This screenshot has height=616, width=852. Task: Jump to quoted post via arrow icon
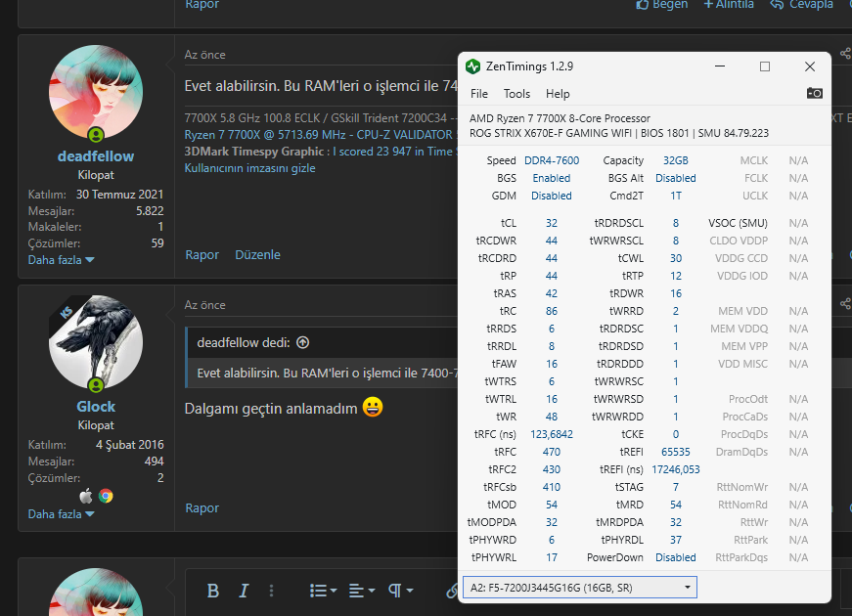tap(302, 342)
